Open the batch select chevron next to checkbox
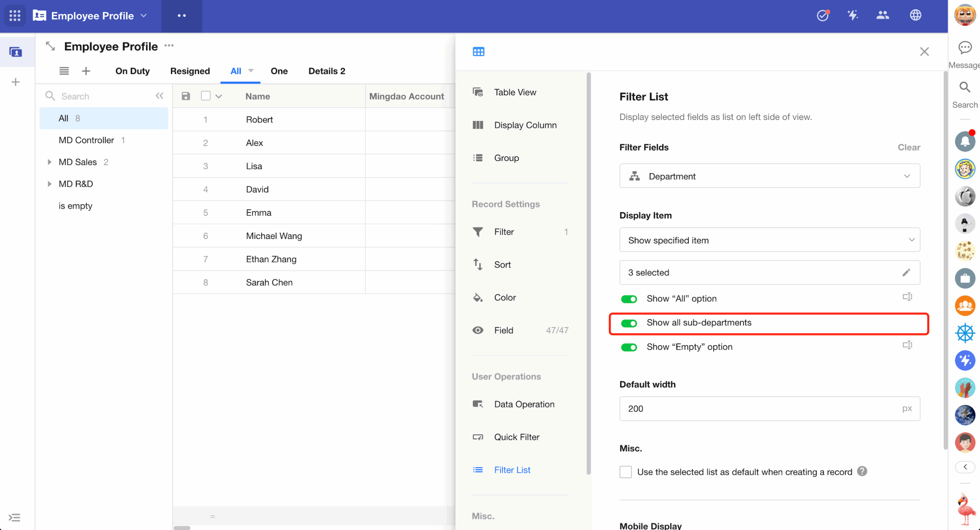This screenshot has width=980, height=530. coord(219,97)
